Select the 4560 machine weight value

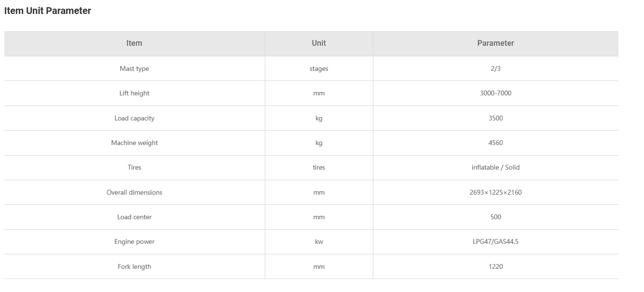(x=495, y=143)
